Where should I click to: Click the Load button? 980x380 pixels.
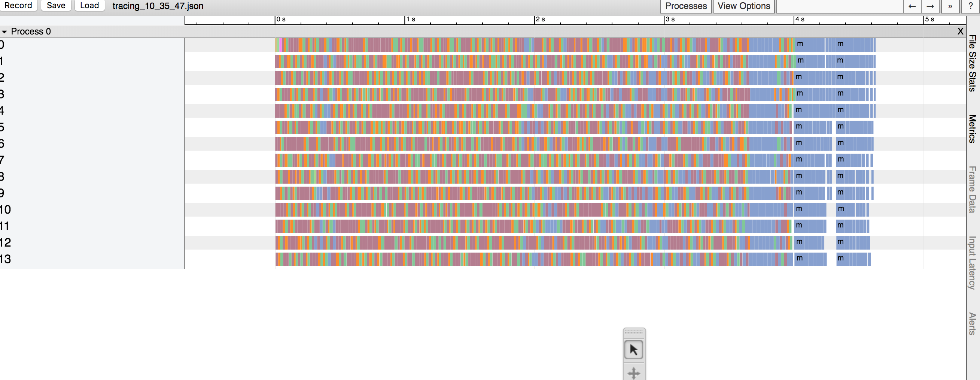(89, 6)
